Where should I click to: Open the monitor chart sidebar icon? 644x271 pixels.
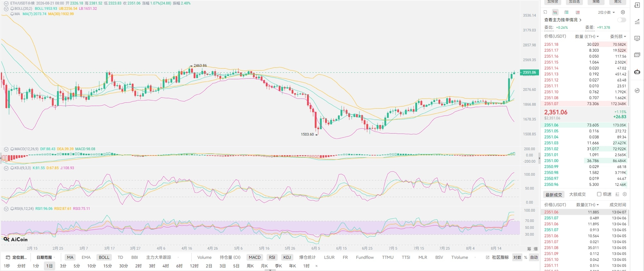(637, 38)
